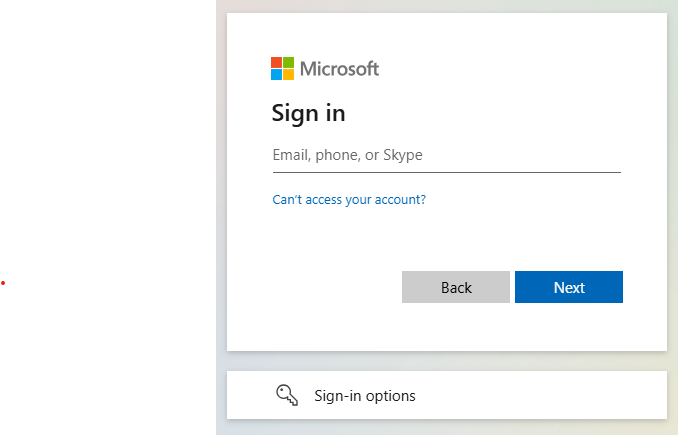Open the "Can't access your account?" link

(349, 200)
